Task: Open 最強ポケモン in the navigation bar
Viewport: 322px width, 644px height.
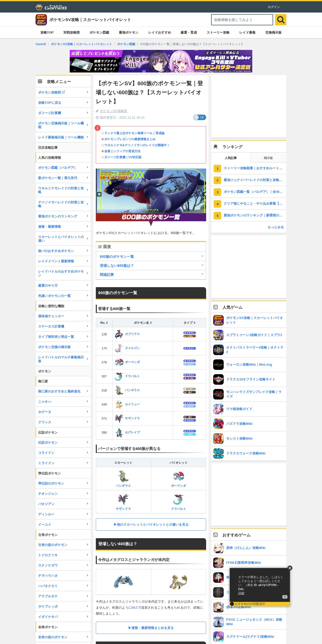Action: pos(129,33)
